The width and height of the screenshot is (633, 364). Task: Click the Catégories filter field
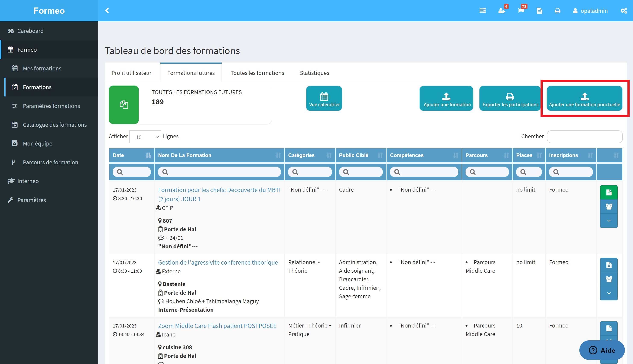310,172
